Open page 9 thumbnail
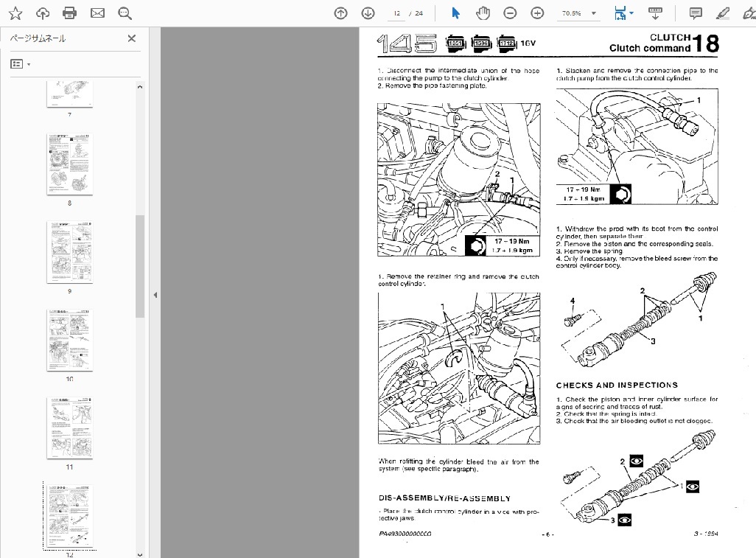756x558 pixels. pyautogui.click(x=70, y=252)
